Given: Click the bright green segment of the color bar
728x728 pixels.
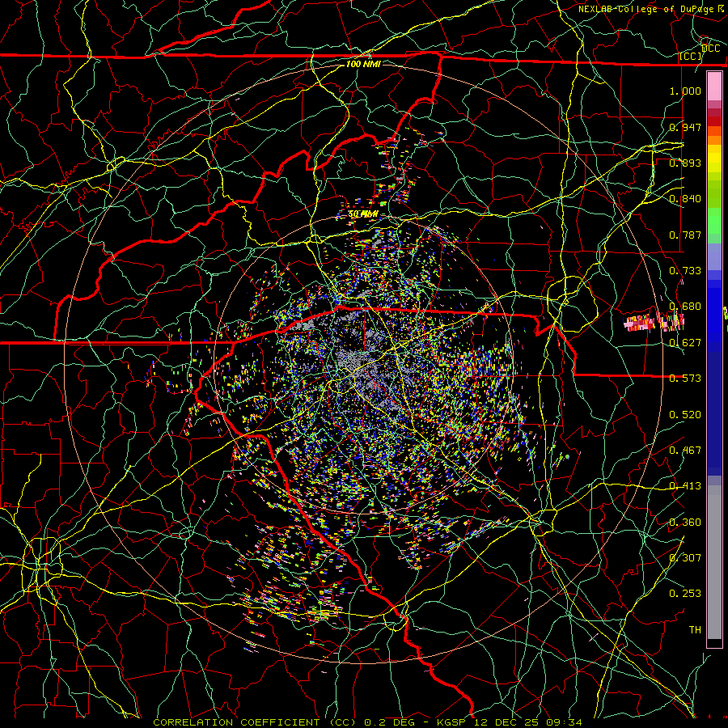Looking at the screenshot, I should click(x=714, y=221).
